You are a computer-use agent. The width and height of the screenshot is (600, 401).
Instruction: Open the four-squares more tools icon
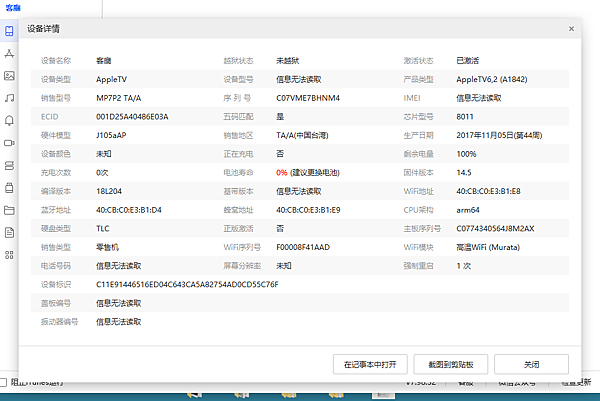click(9, 255)
